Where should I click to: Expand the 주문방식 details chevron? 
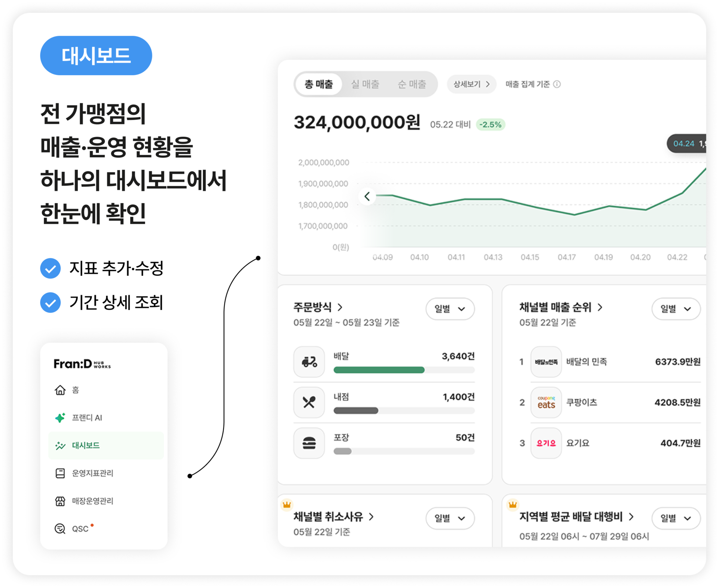[340, 307]
